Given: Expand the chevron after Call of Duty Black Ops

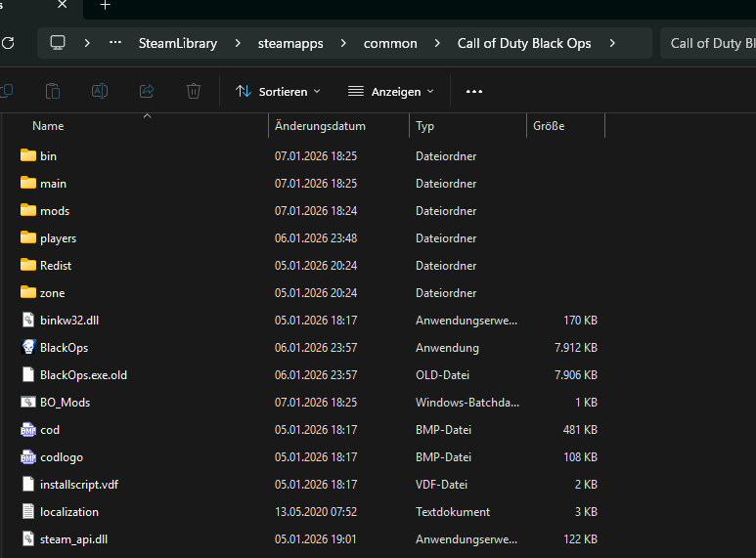Looking at the screenshot, I should coord(612,43).
